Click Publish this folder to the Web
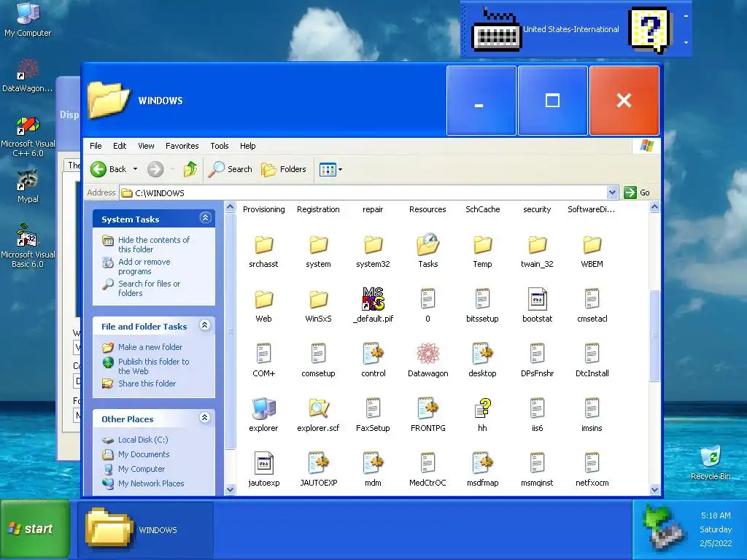 point(153,366)
